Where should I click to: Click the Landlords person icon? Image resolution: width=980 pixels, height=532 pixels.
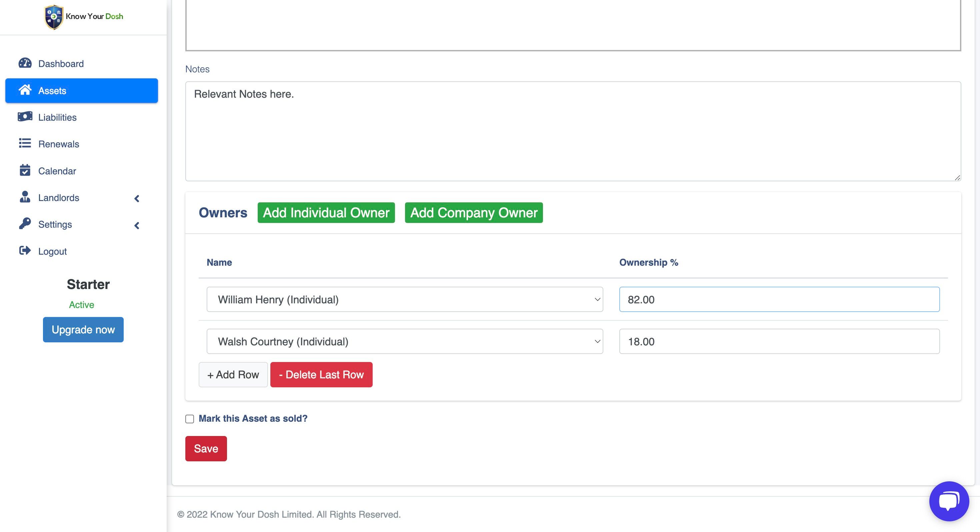[25, 197]
